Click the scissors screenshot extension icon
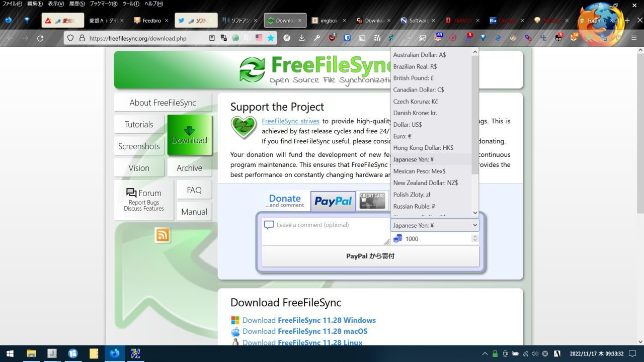This screenshot has height=362, width=644. point(423,38)
